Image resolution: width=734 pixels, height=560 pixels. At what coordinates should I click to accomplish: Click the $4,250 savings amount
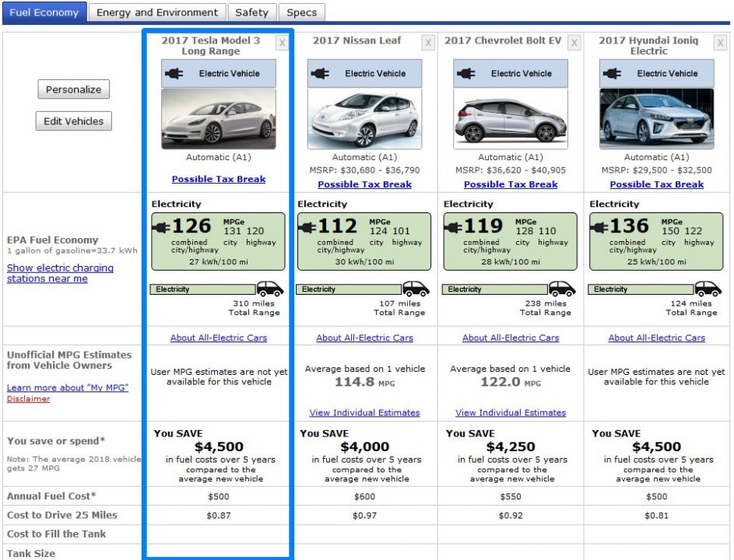[x=511, y=446]
